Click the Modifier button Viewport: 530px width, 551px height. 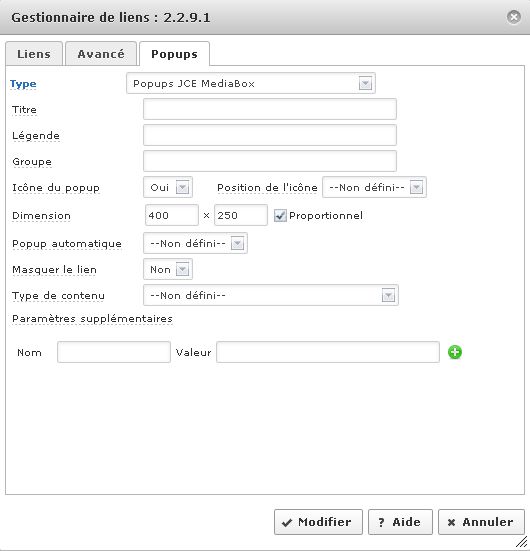click(318, 522)
